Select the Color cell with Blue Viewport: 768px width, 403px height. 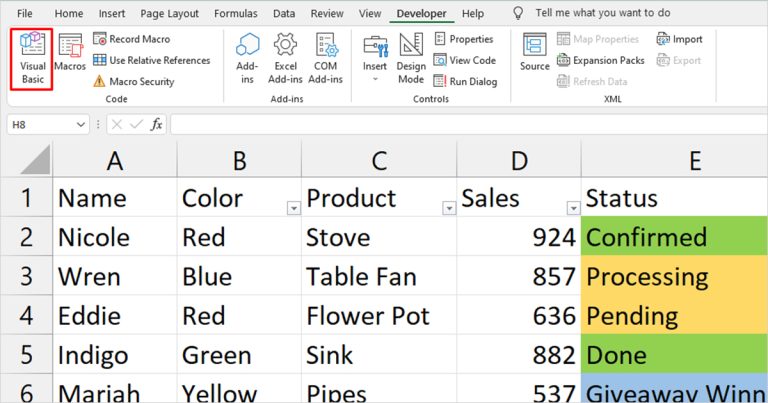click(239, 276)
